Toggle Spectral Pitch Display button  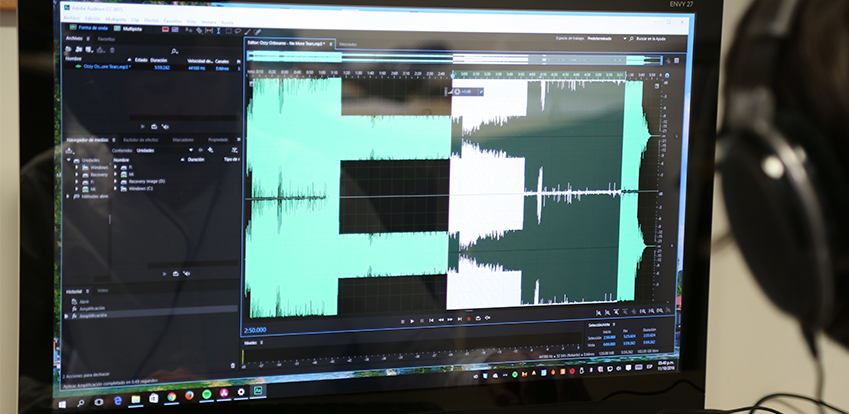click(175, 30)
